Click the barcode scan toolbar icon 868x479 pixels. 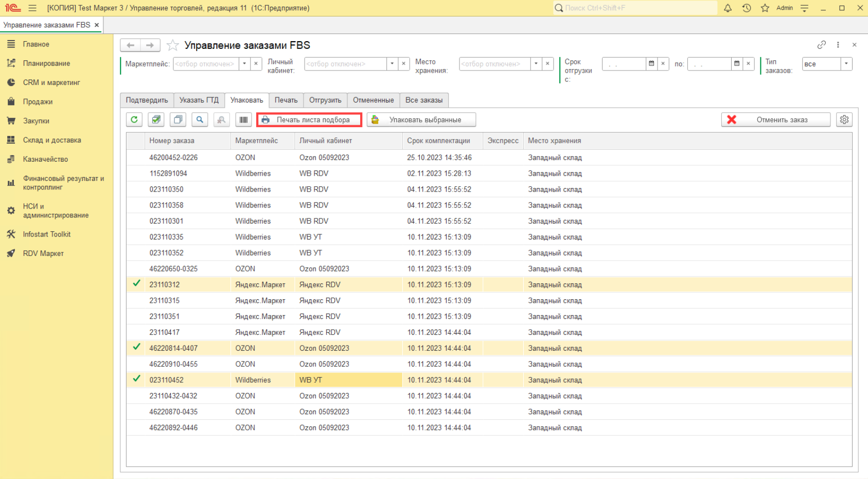(243, 119)
